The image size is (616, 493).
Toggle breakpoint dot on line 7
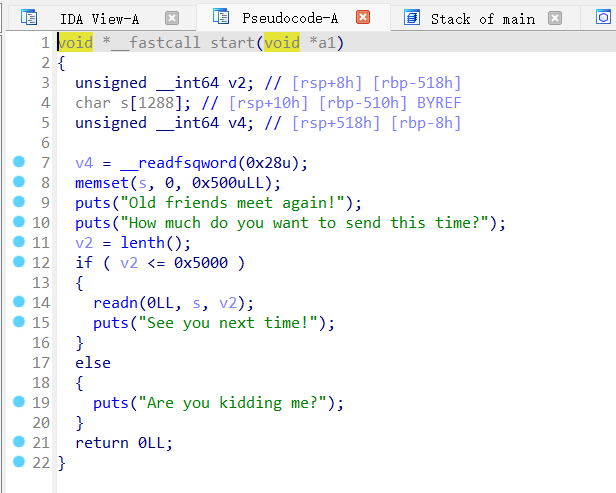point(18,162)
